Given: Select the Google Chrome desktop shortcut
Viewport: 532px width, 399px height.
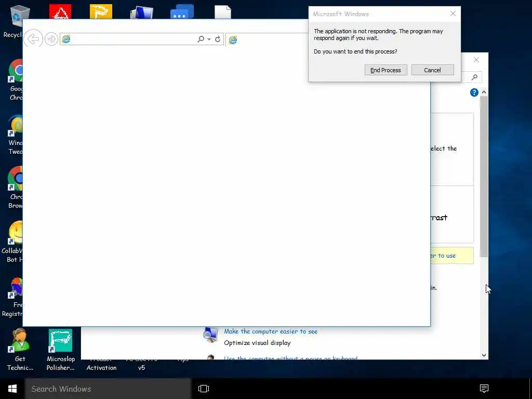Looking at the screenshot, I should coord(15,79).
